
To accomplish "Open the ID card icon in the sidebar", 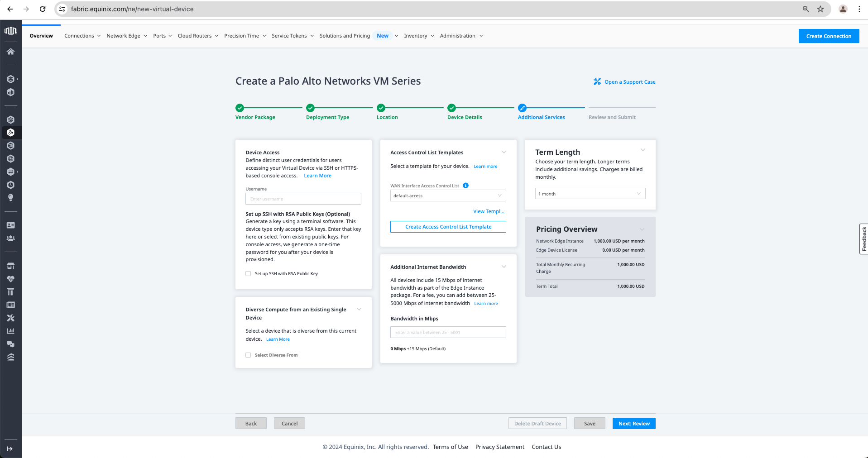I will point(11,225).
